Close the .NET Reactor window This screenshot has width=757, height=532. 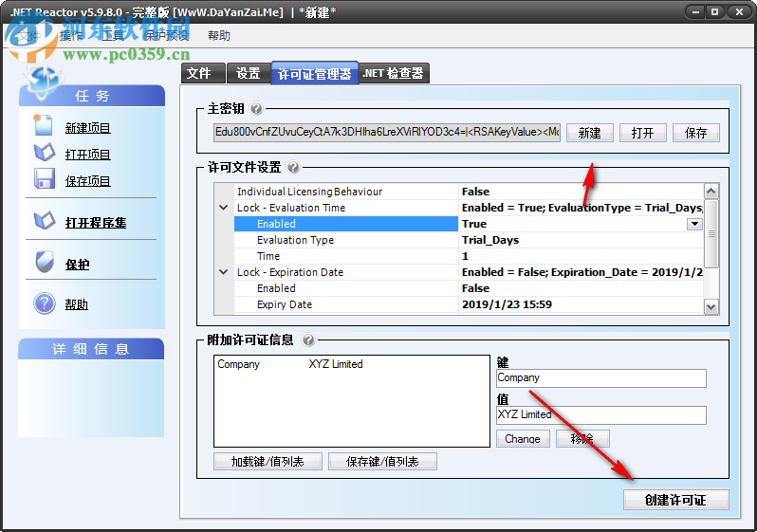[x=739, y=12]
